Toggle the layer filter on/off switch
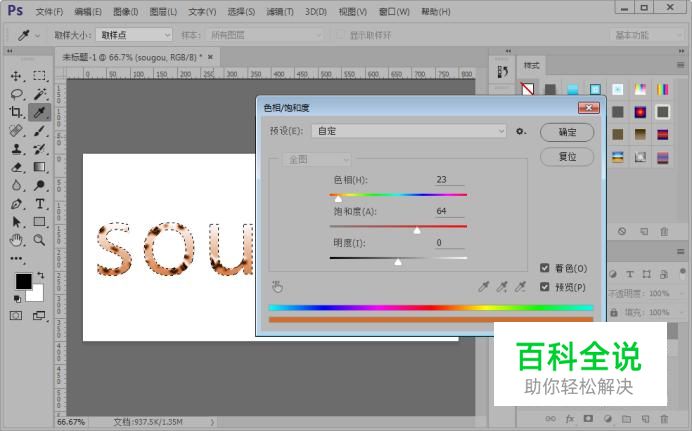This screenshot has width=692, height=431. (683, 271)
